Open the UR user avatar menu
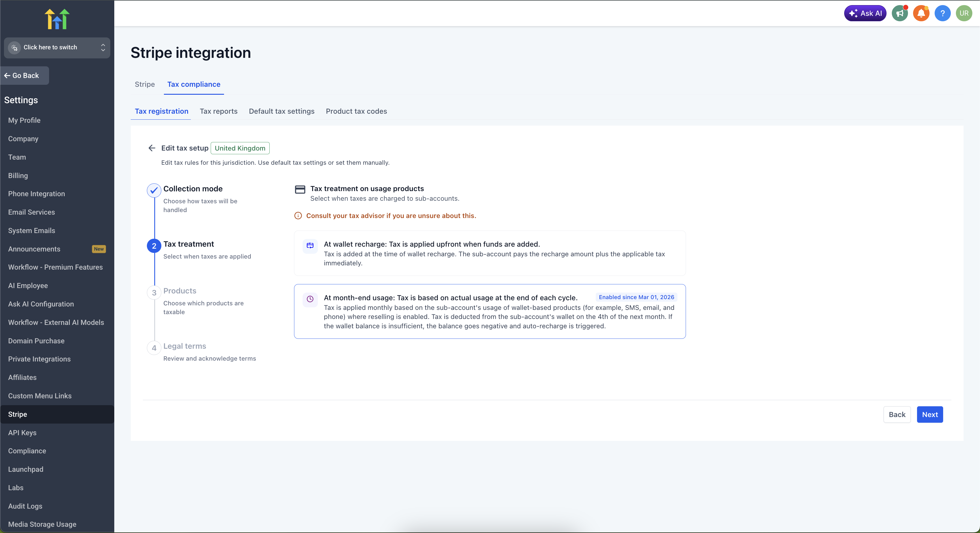This screenshot has height=533, width=980. click(964, 13)
